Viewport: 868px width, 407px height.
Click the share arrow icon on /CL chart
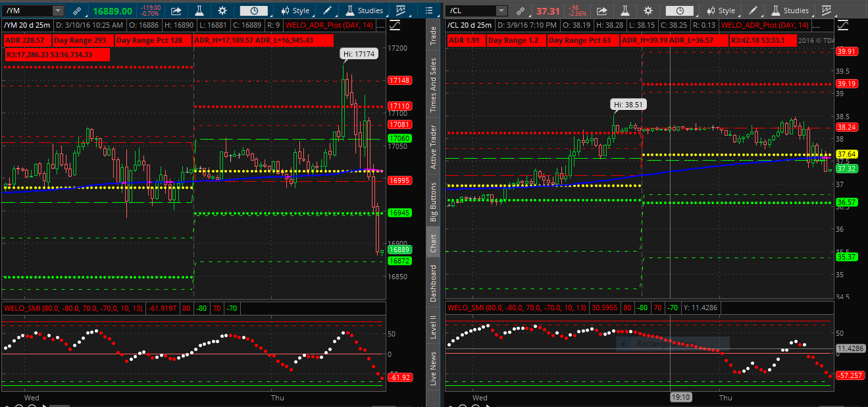tap(603, 11)
